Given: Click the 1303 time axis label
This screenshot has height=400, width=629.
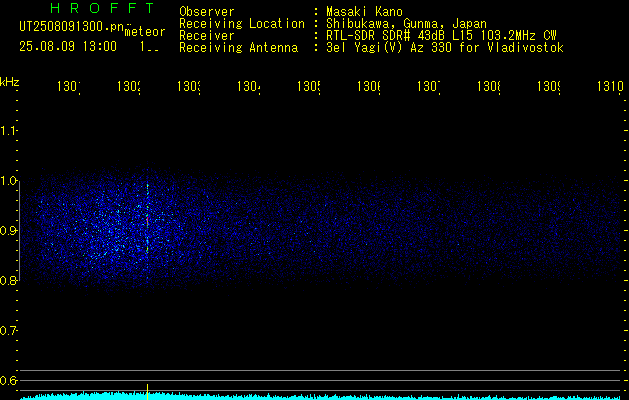Looking at the screenshot, I should [189, 86].
